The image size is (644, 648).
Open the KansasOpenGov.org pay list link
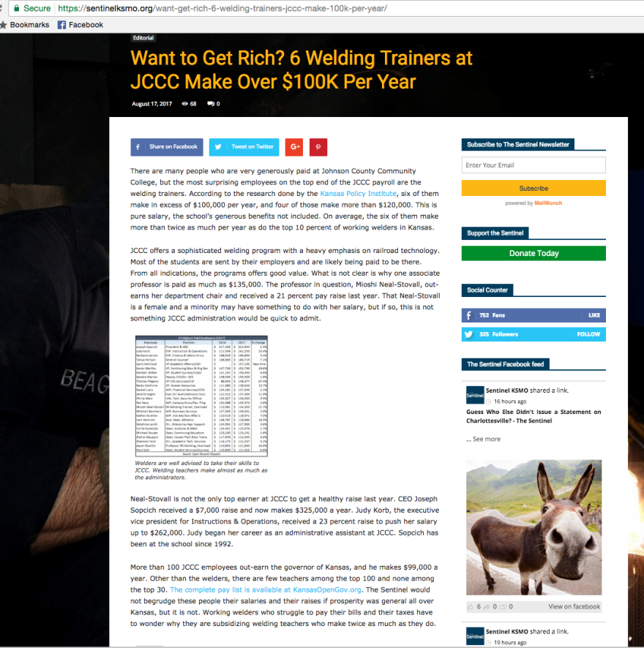pos(266,589)
